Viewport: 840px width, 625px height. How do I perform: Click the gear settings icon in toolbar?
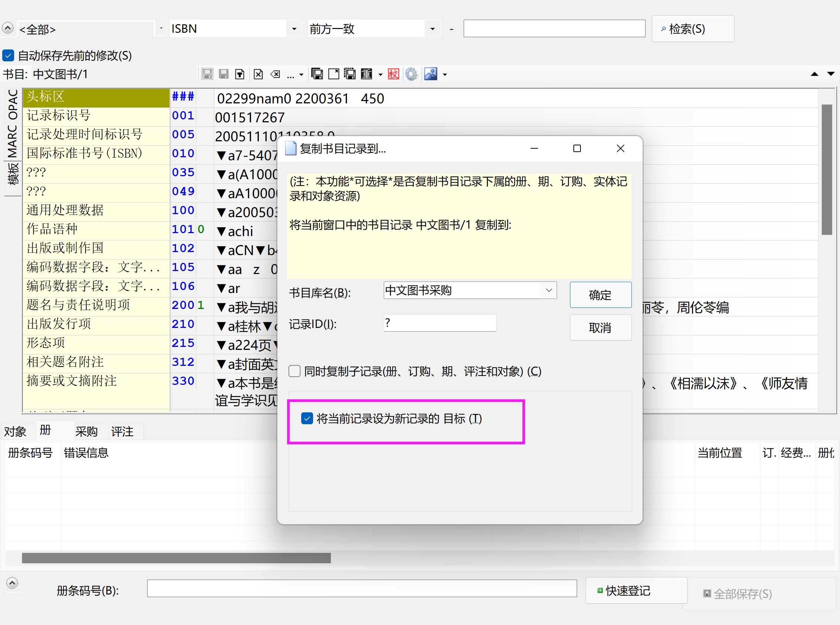point(411,74)
